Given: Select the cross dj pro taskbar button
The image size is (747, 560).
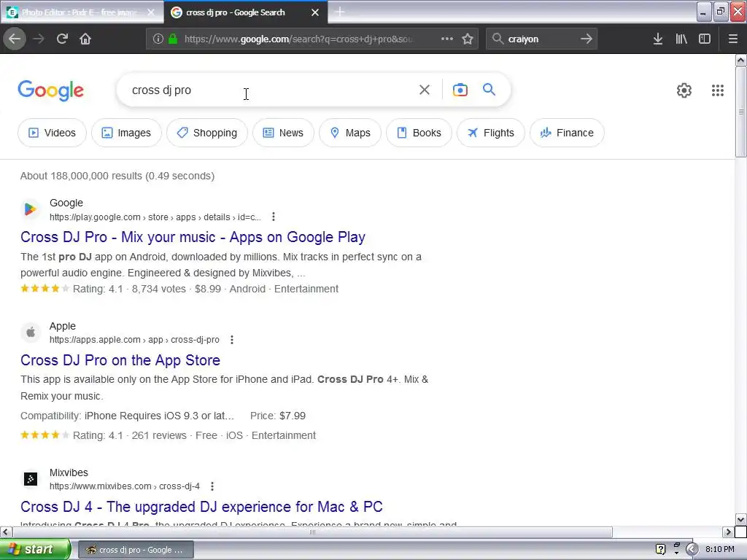Looking at the screenshot, I should click(x=136, y=550).
